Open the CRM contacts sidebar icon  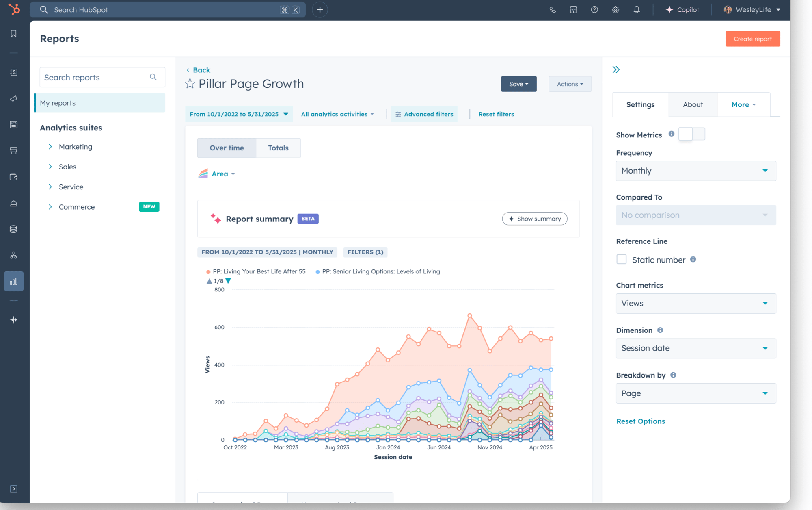[x=14, y=72]
